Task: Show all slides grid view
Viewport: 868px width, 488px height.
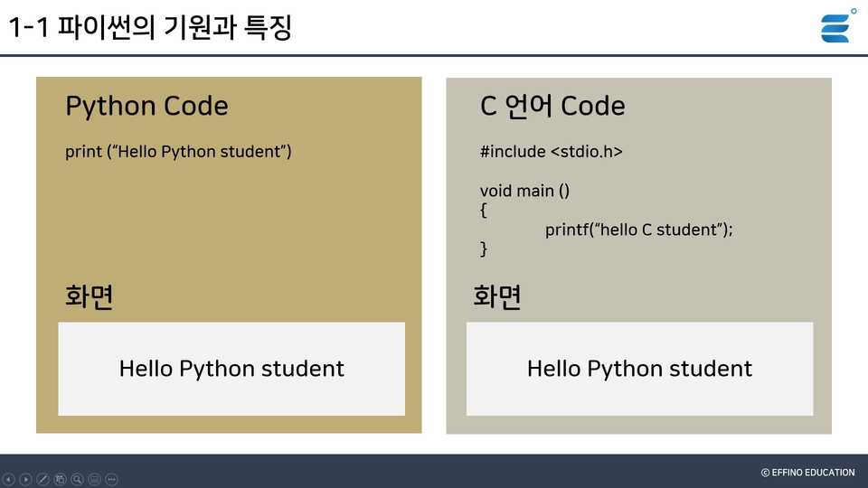Action: pyautogui.click(x=61, y=479)
